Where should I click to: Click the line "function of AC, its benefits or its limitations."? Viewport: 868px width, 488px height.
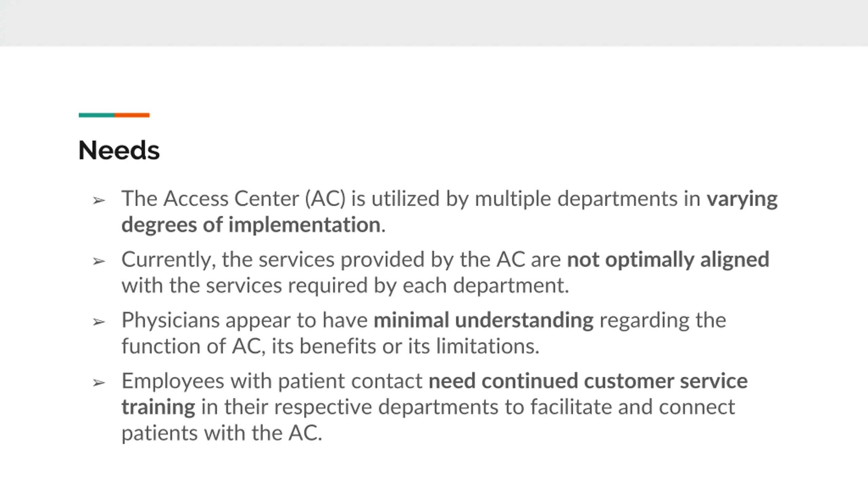click(330, 346)
